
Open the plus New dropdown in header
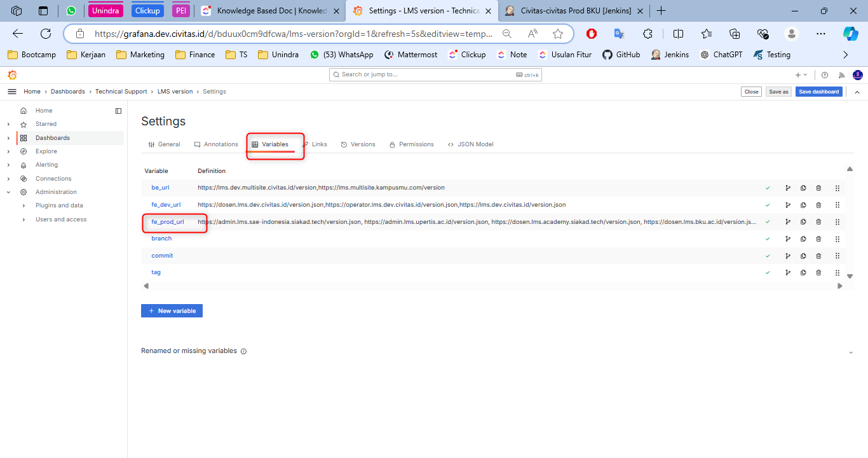pos(801,75)
